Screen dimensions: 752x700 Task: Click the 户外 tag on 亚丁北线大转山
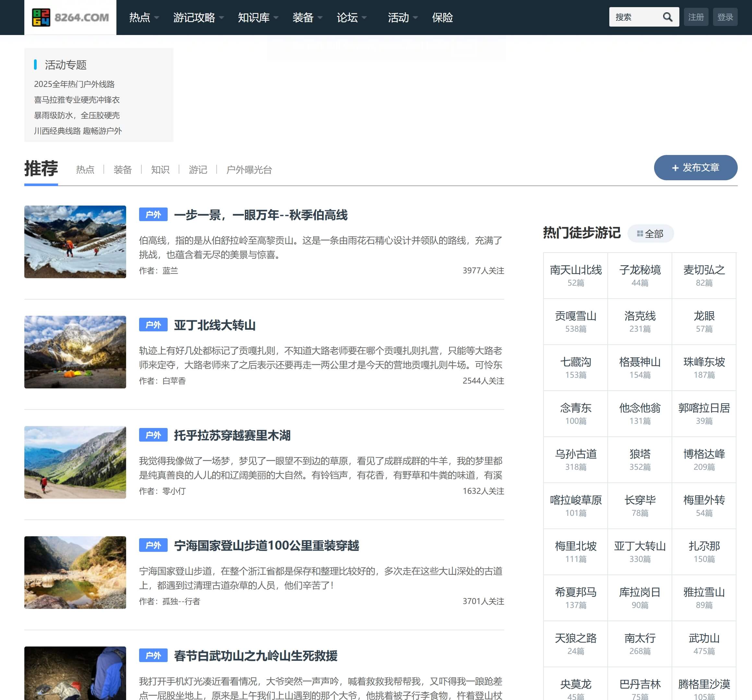point(153,325)
